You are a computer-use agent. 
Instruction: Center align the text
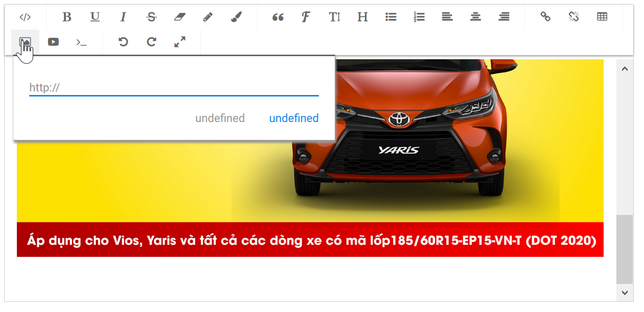[x=475, y=17]
